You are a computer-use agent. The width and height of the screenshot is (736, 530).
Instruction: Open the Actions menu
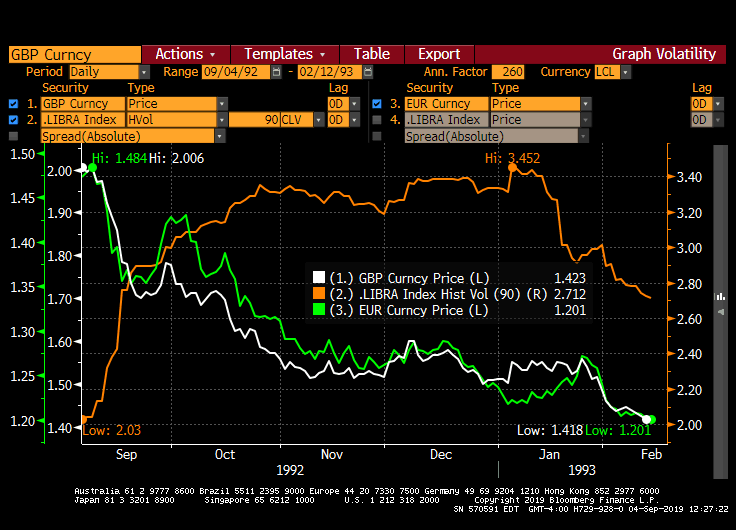(x=185, y=54)
